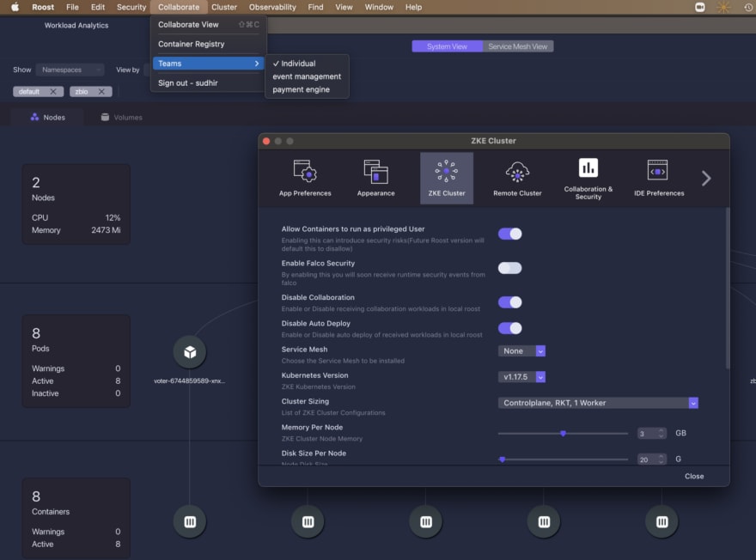Image resolution: width=756 pixels, height=560 pixels.
Task: Open the Apple menu
Action: tap(15, 7)
